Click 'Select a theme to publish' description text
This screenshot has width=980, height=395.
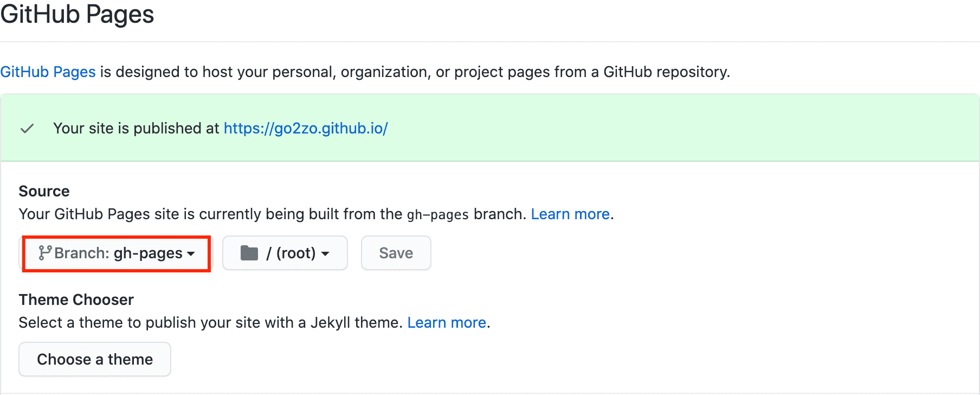[x=211, y=323]
